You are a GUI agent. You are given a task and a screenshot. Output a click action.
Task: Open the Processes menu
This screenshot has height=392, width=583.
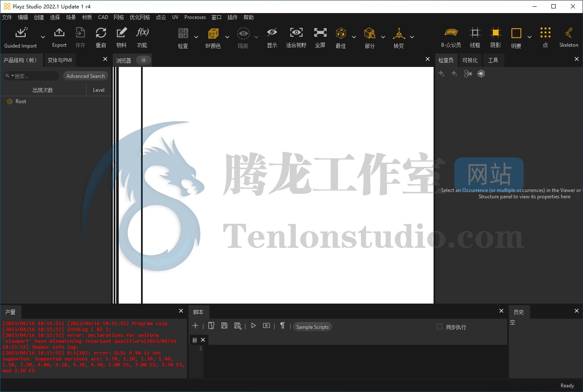coord(195,17)
